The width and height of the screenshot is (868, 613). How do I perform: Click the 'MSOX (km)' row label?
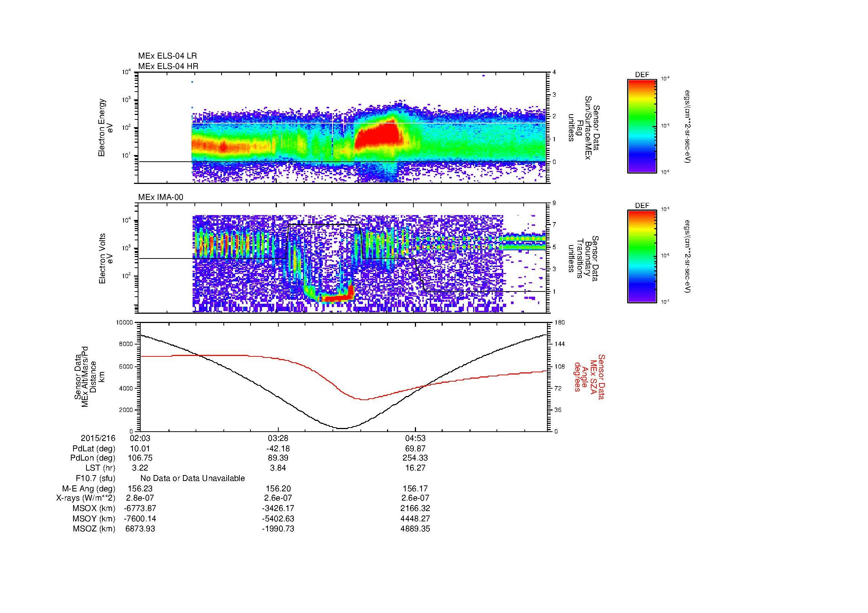pyautogui.click(x=94, y=508)
